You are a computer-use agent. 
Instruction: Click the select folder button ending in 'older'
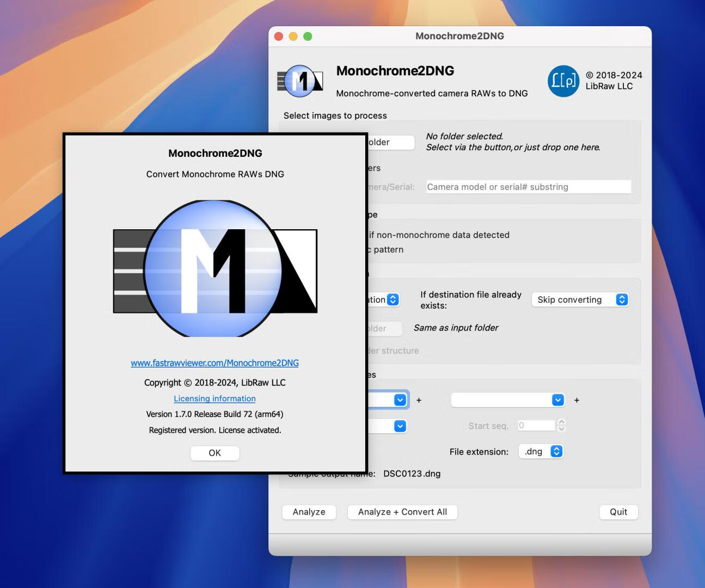click(391, 142)
